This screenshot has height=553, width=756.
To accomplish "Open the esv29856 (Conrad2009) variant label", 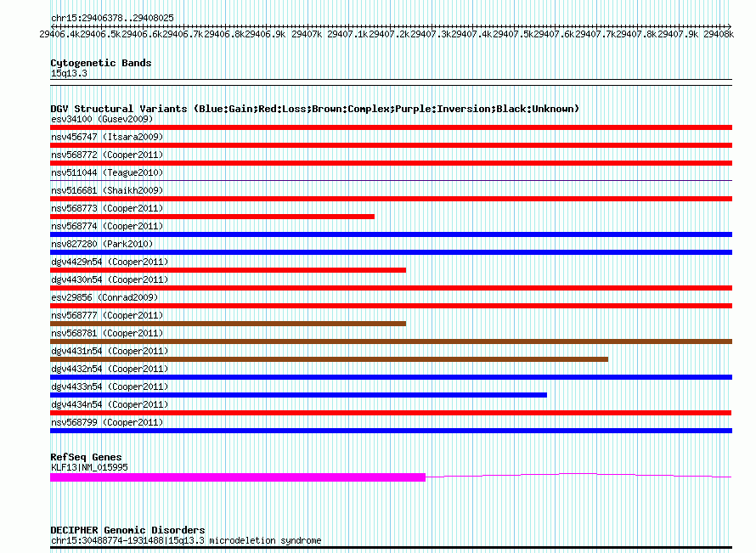I will pyautogui.click(x=104, y=297).
